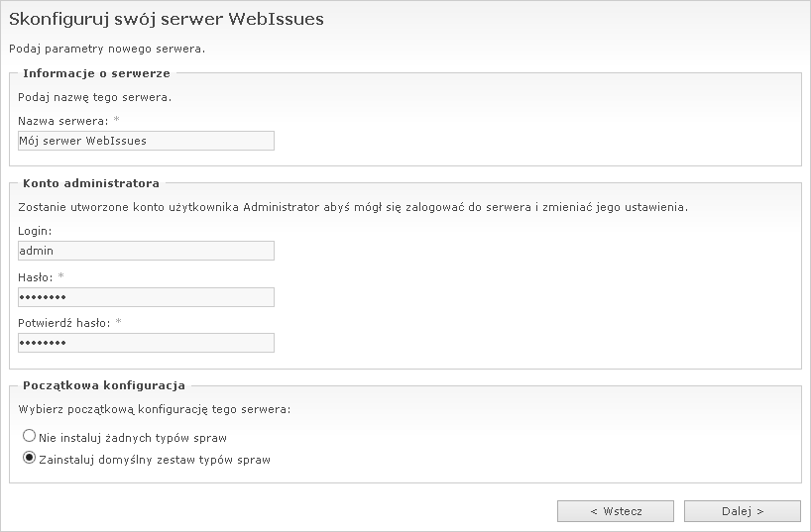Click the 'Nie instaluj żadnych typów spraw' label text
Viewport: 811px width, 532px height.
click(x=133, y=437)
